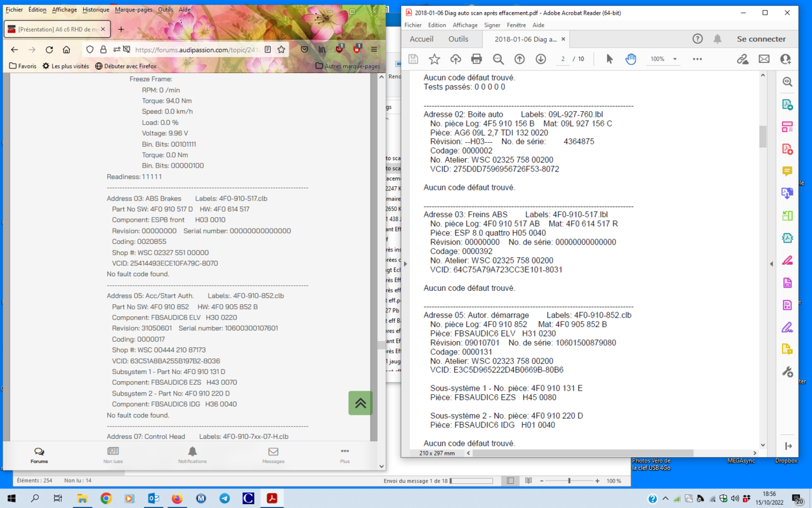Click the zoom slider in status bar
812x508 pixels.
point(569,481)
